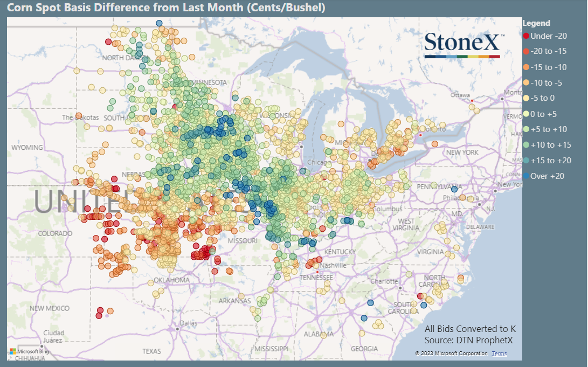The width and height of the screenshot is (588, 367).
Task: Select the '-5 to 0' legend swatch
Action: 526,98
